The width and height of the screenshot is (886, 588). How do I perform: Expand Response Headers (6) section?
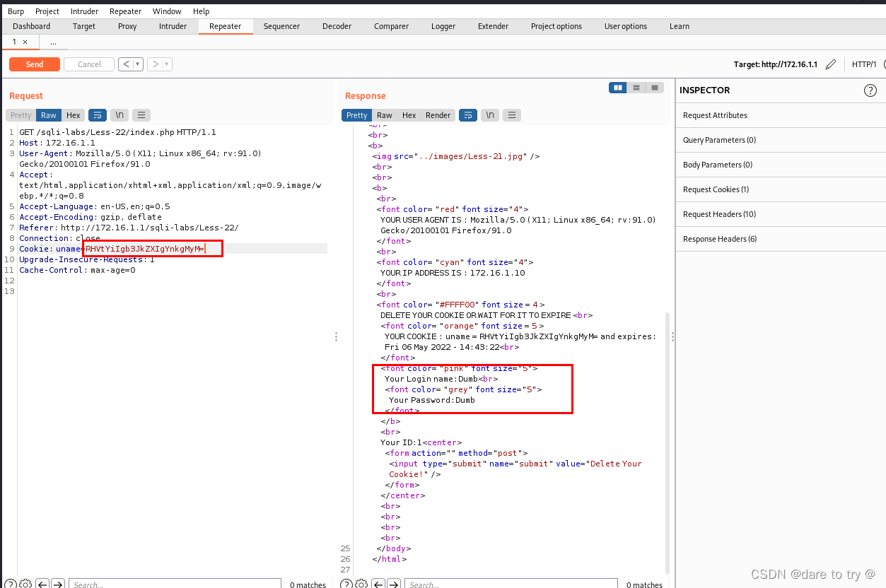coord(781,239)
